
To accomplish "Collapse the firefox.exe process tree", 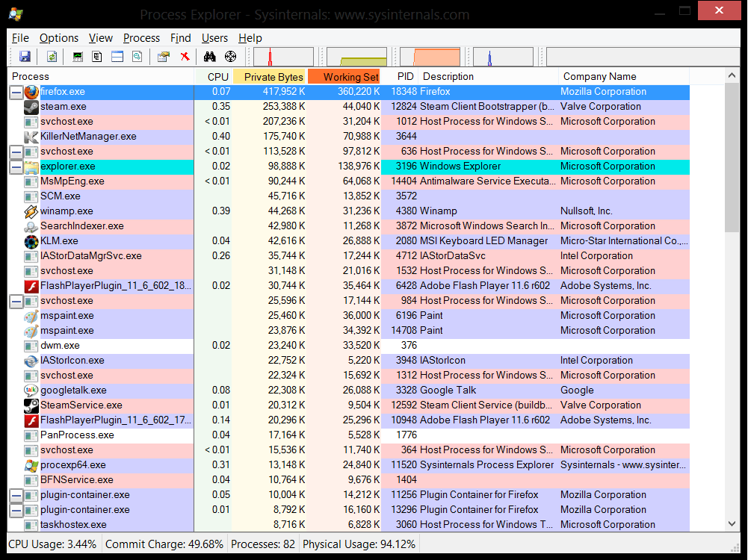I will 16,92.
